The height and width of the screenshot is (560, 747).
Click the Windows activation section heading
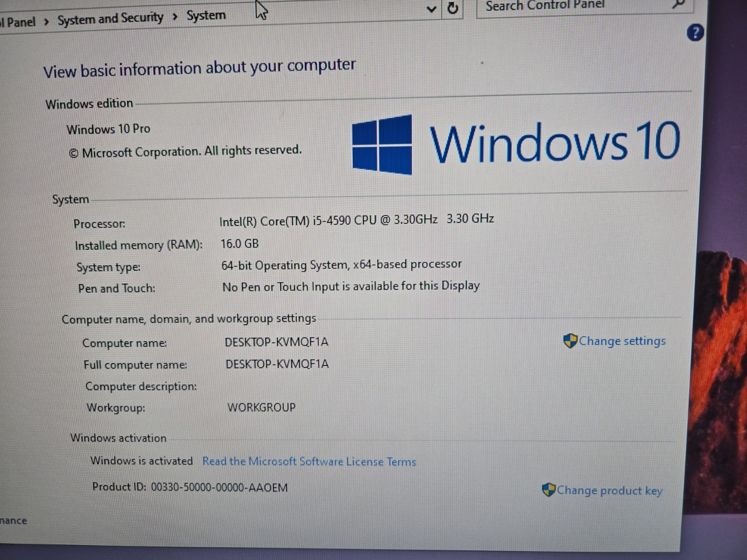[x=118, y=438]
